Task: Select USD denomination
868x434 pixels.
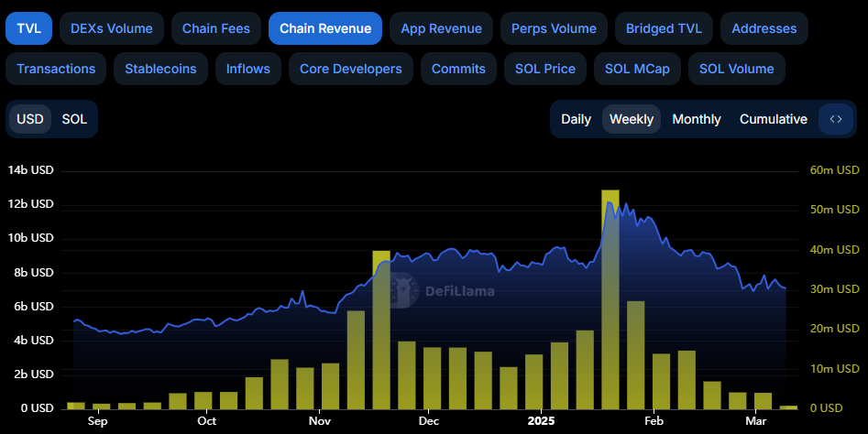Action: 30,119
